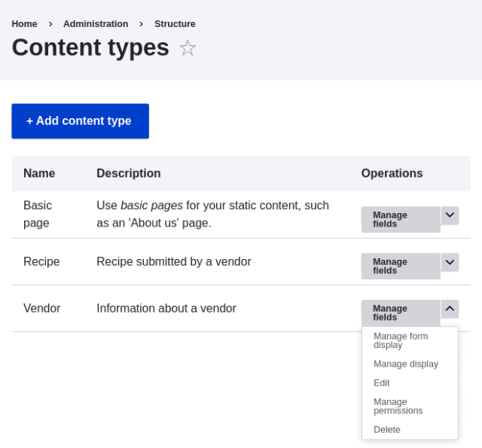
Task: Click Manage fields for Recipe
Action: [x=400, y=266]
